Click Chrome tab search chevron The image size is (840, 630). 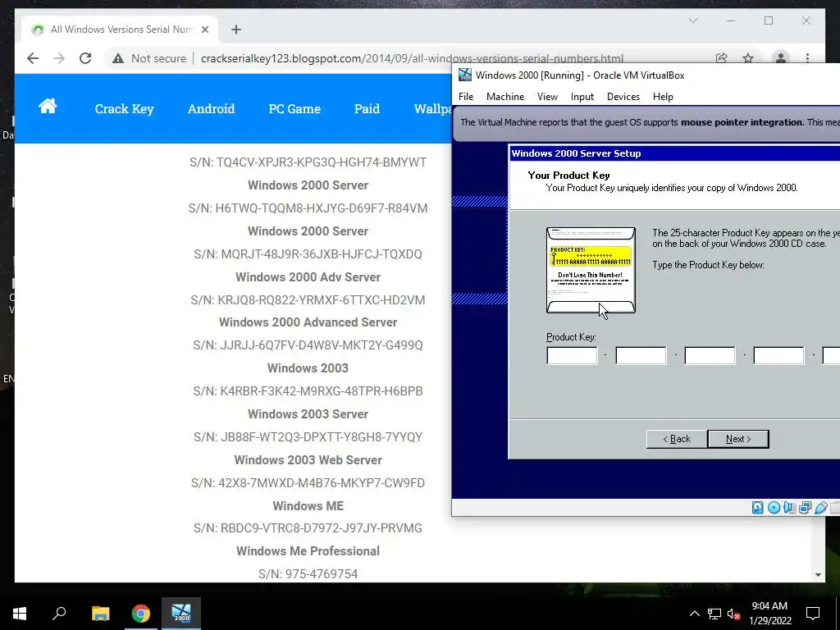click(x=692, y=21)
